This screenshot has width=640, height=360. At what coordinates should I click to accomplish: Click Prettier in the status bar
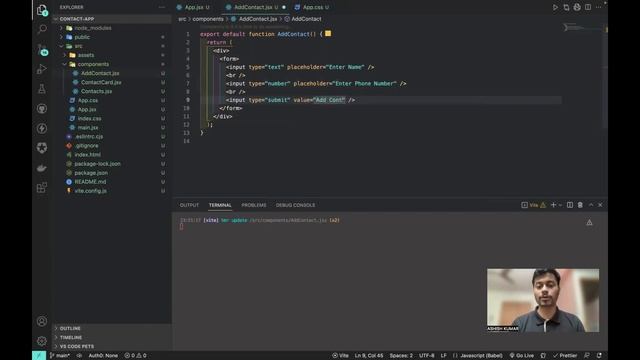click(565, 356)
